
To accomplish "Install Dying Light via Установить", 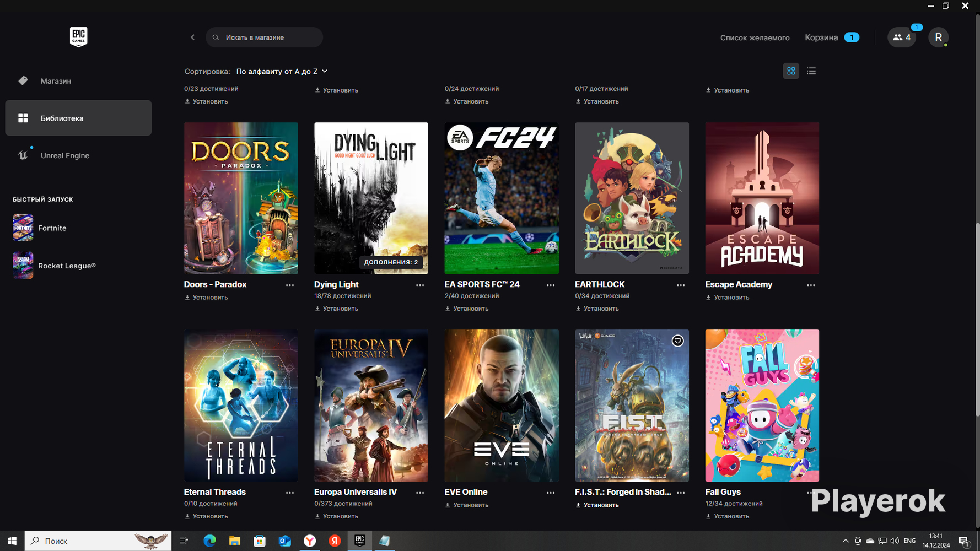I will [x=336, y=309].
